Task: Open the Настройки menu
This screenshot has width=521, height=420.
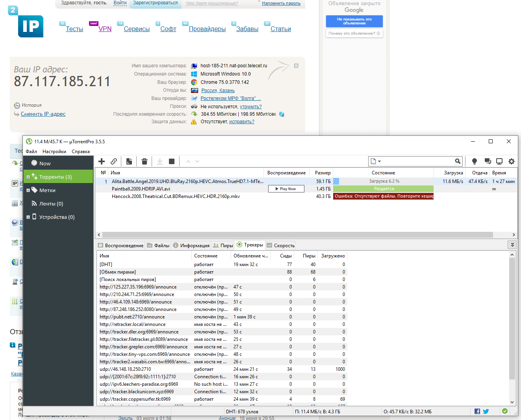Action: coord(54,152)
